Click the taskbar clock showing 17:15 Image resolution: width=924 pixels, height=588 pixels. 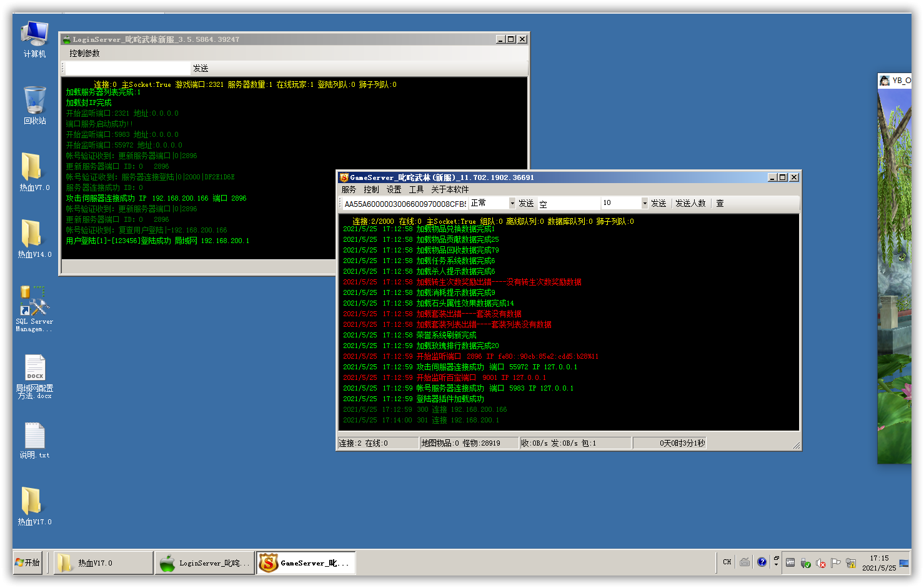click(878, 563)
